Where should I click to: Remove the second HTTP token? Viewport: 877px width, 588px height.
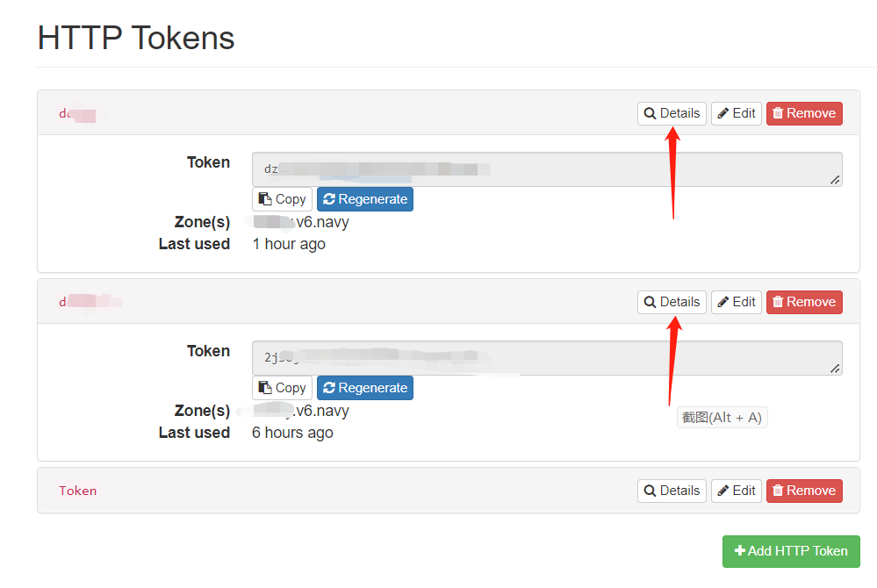(x=804, y=302)
